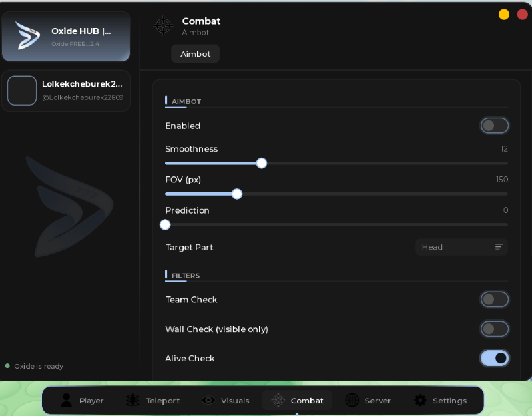Enable the Aimbot Enabled toggle
532x416 pixels.
click(495, 126)
